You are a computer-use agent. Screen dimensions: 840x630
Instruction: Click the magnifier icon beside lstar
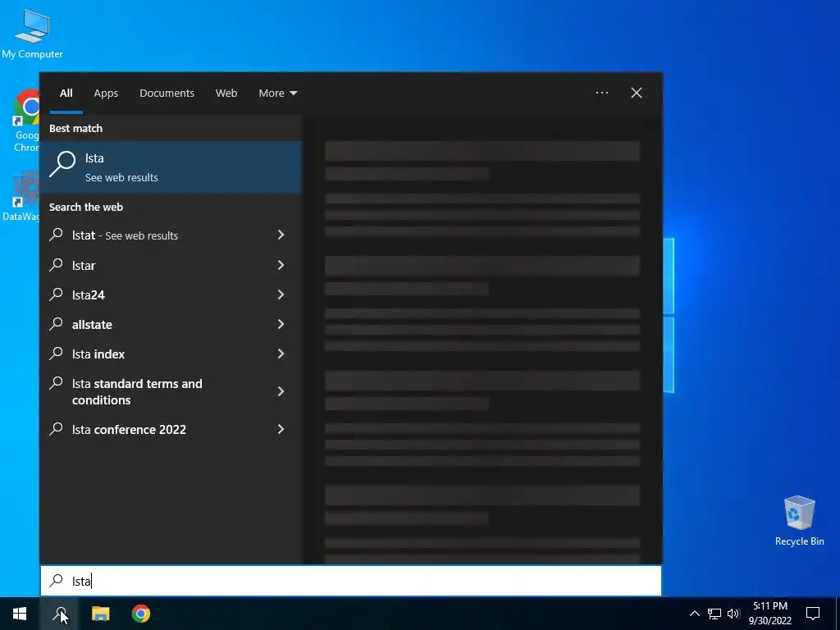click(x=57, y=265)
